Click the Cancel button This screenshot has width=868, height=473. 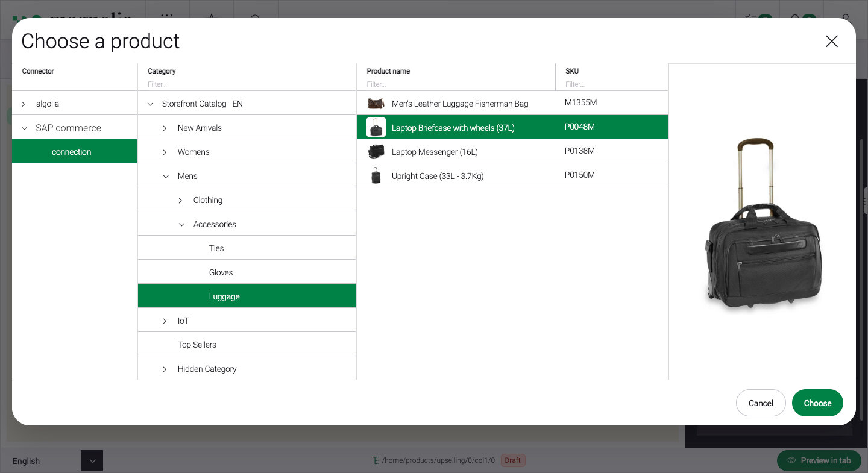click(760, 403)
